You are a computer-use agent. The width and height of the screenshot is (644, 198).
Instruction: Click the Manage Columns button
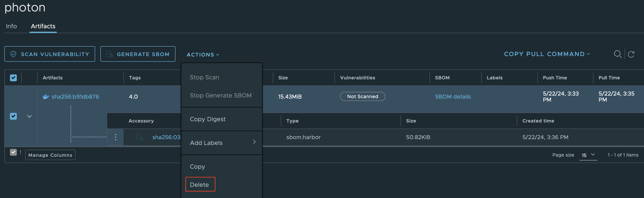(50, 155)
